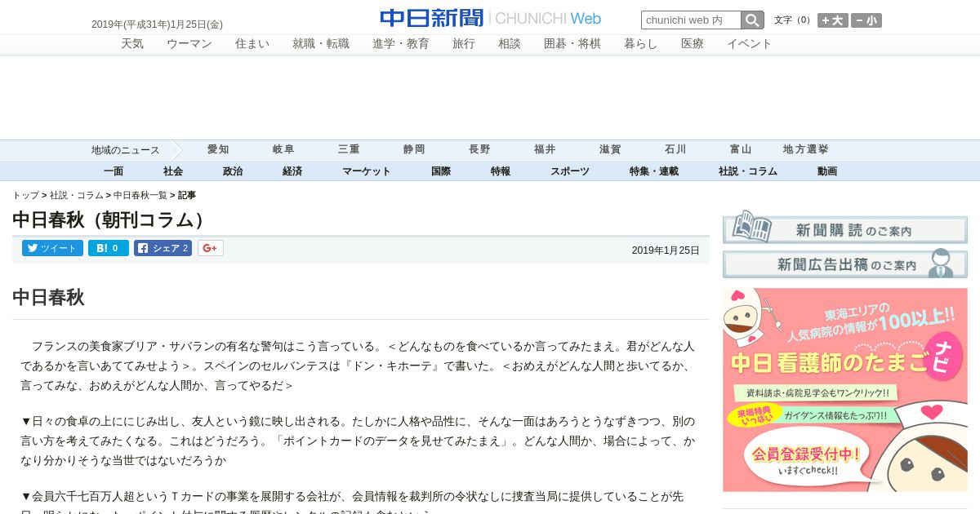Go to the 経済 section
Screen dimensions: 980x514
292,171
